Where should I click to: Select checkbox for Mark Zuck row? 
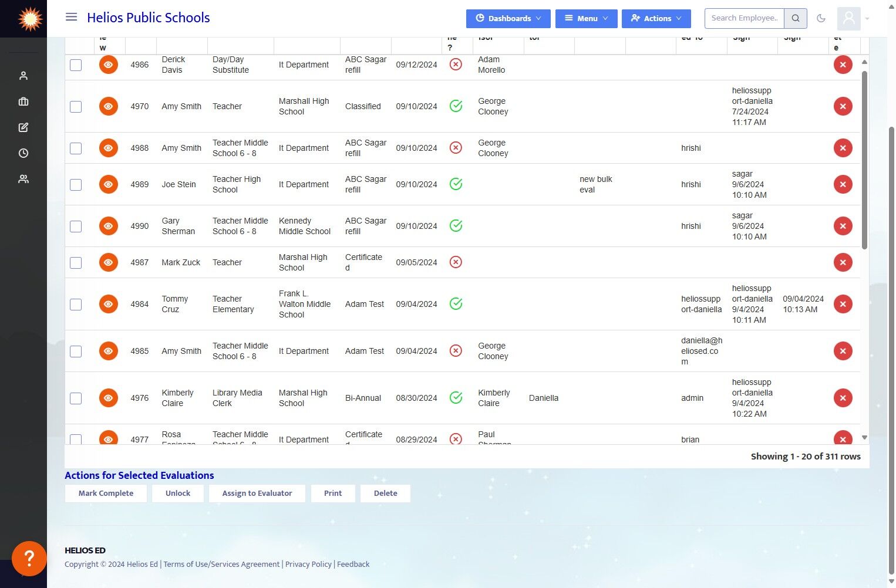tap(76, 262)
